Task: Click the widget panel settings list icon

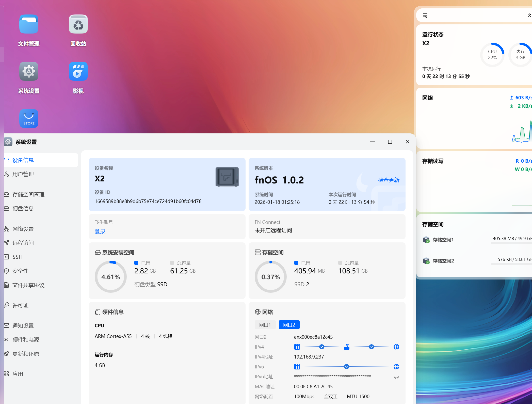Action: click(425, 15)
